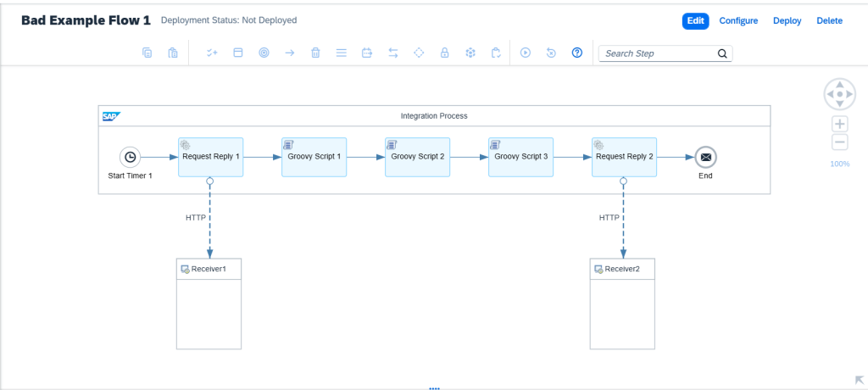This screenshot has width=868, height=390.
Task: Click the 100% zoom level label
Action: (x=840, y=164)
